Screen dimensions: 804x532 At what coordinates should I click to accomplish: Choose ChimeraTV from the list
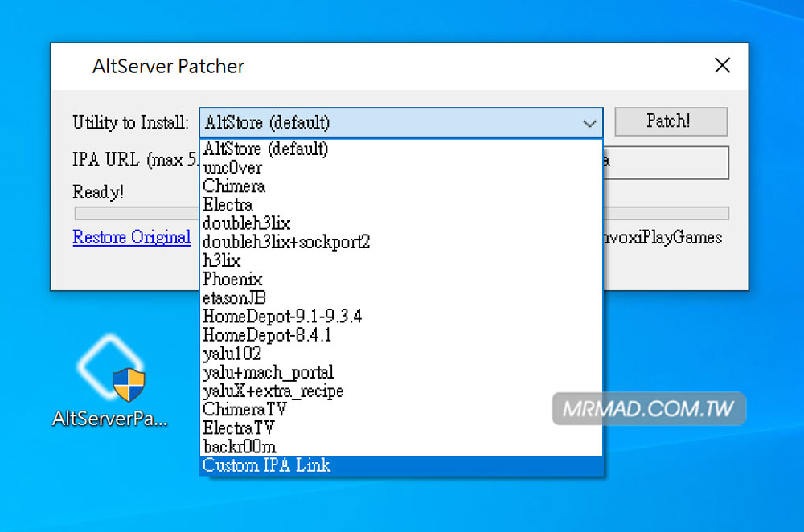tap(401, 409)
